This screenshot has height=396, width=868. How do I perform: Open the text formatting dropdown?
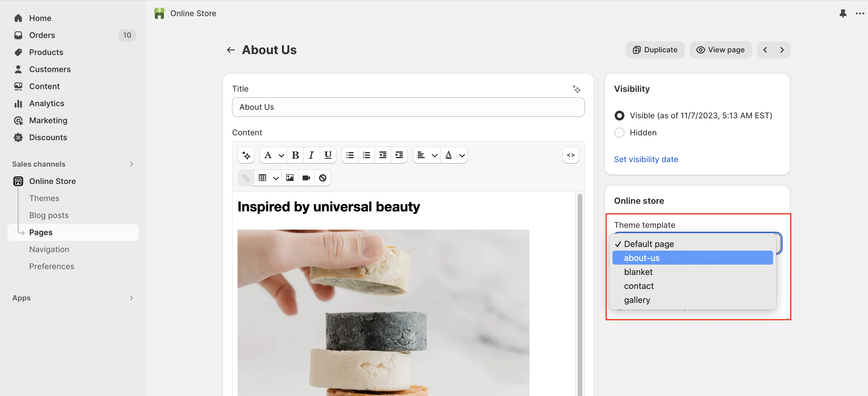273,155
